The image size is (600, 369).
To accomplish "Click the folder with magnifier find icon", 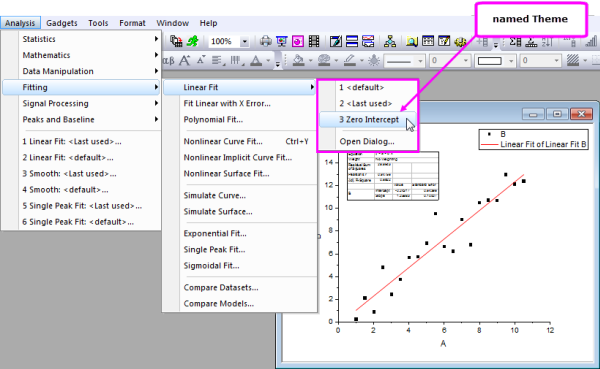I will coord(412,41).
